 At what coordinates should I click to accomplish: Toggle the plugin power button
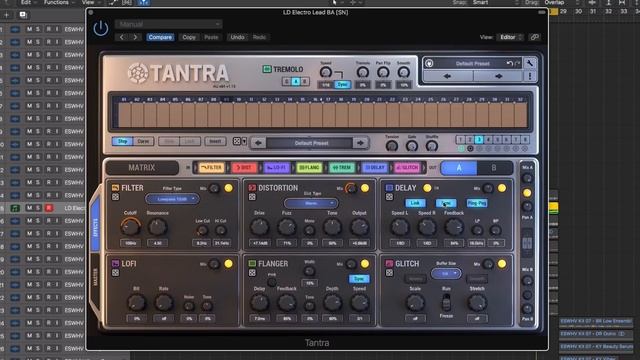pyautogui.click(x=100, y=29)
